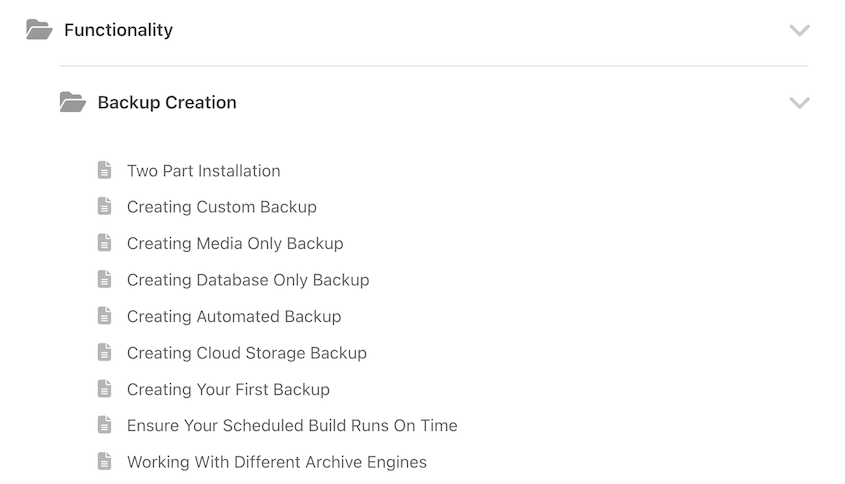Click document icon beside Working With Different Archive Engines
The height and width of the screenshot is (484, 845).
(x=105, y=462)
